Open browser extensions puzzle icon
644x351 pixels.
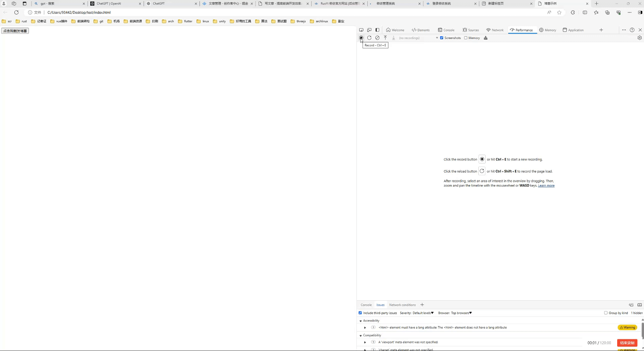click(x=573, y=12)
